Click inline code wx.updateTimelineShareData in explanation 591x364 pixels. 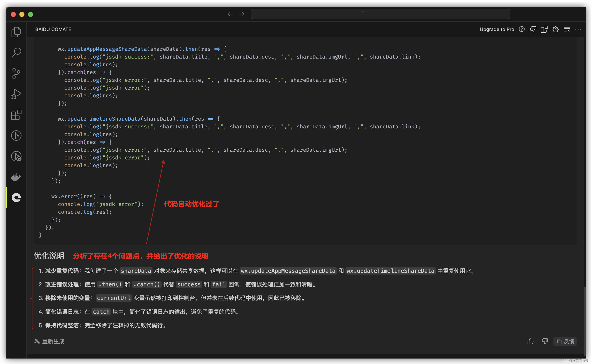tap(390, 271)
